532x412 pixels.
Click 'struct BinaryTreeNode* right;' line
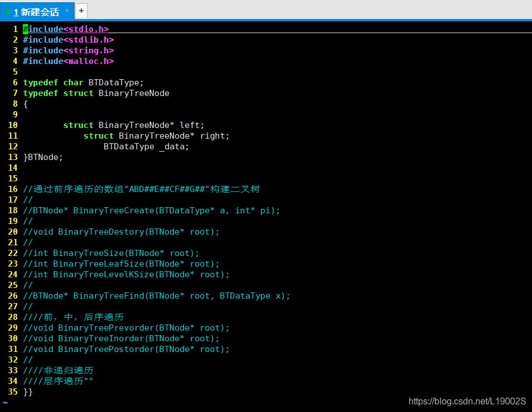point(157,136)
